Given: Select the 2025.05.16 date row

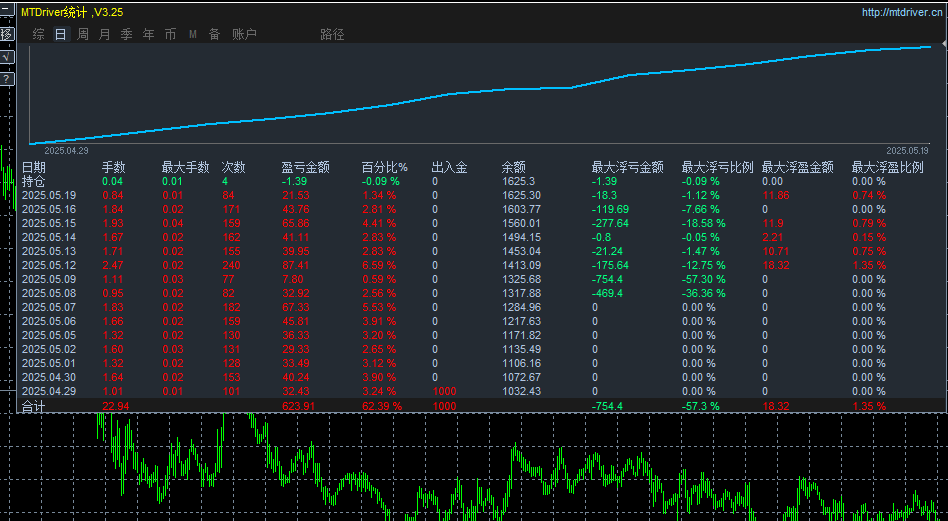Looking at the screenshot, I should pyautogui.click(x=49, y=209).
